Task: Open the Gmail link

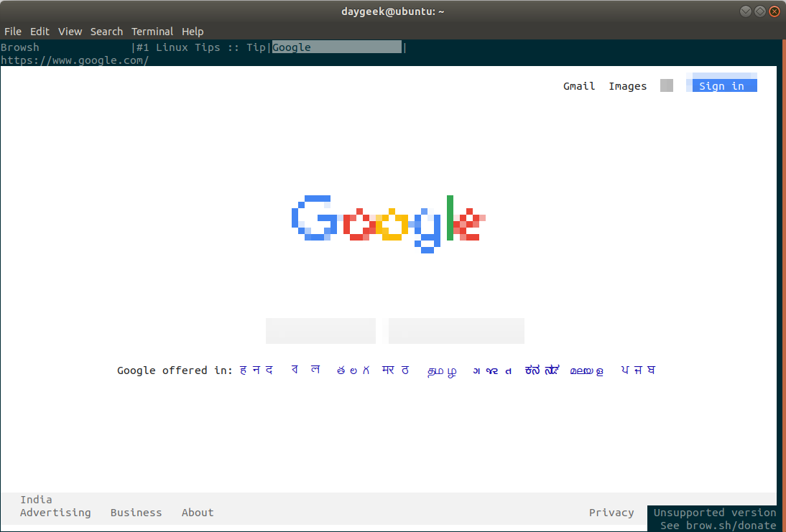Action: coord(579,86)
